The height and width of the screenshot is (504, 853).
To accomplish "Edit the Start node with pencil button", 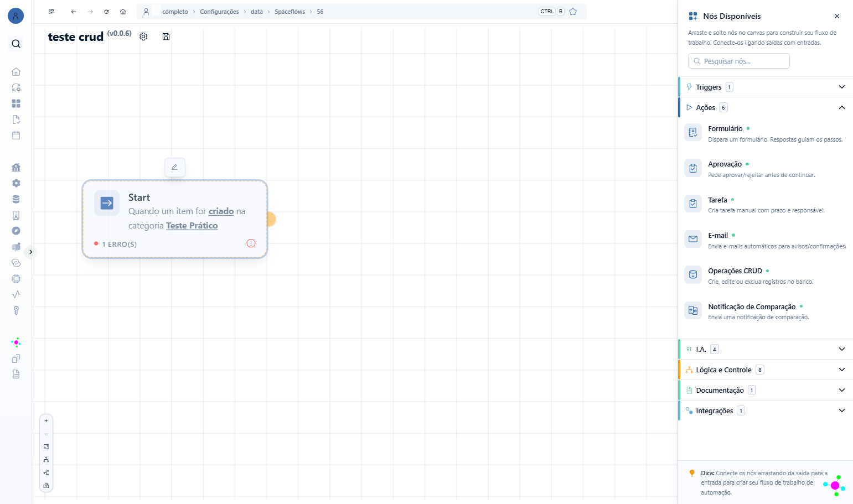I will coord(175,167).
